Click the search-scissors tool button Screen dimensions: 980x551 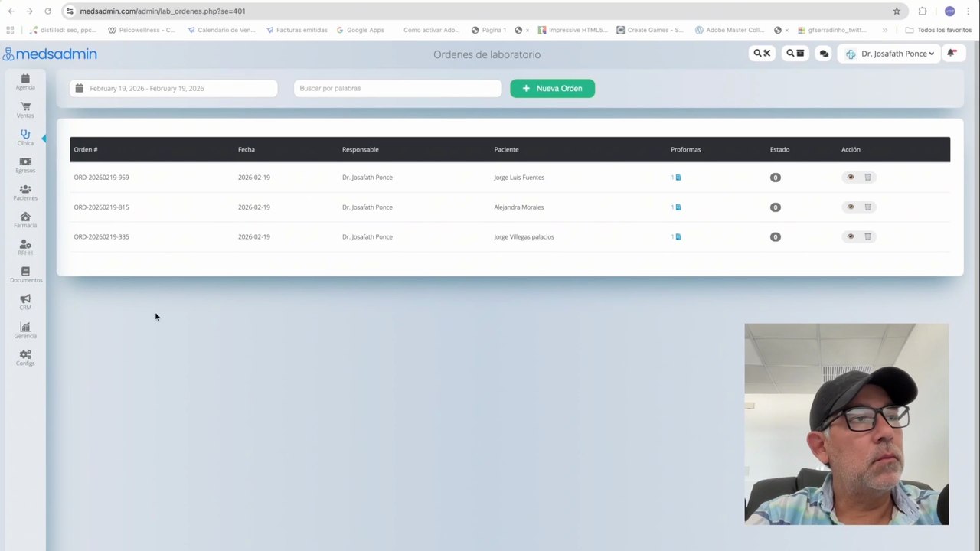762,54
